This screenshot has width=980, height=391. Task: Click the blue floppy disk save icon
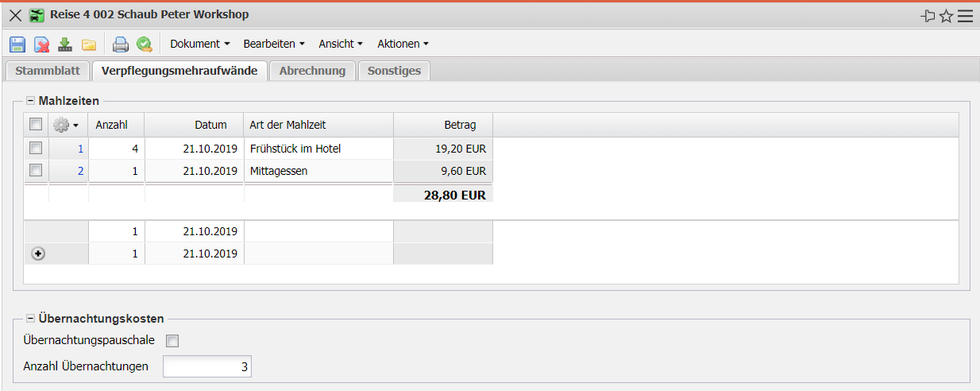tap(17, 45)
